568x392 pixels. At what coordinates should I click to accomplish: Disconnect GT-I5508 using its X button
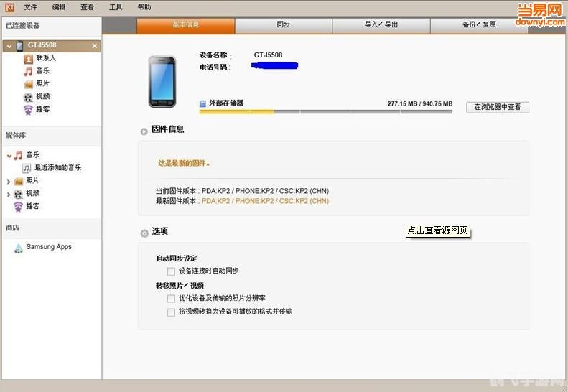coord(94,46)
